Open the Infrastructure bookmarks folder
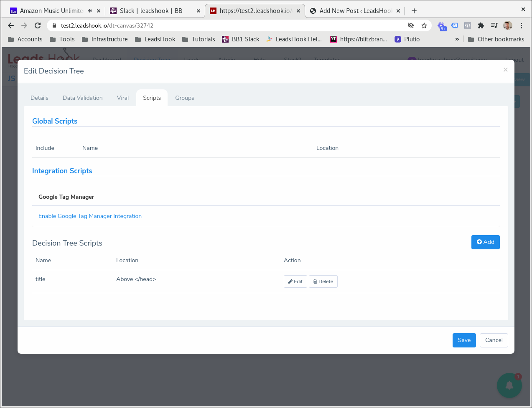 click(x=104, y=39)
